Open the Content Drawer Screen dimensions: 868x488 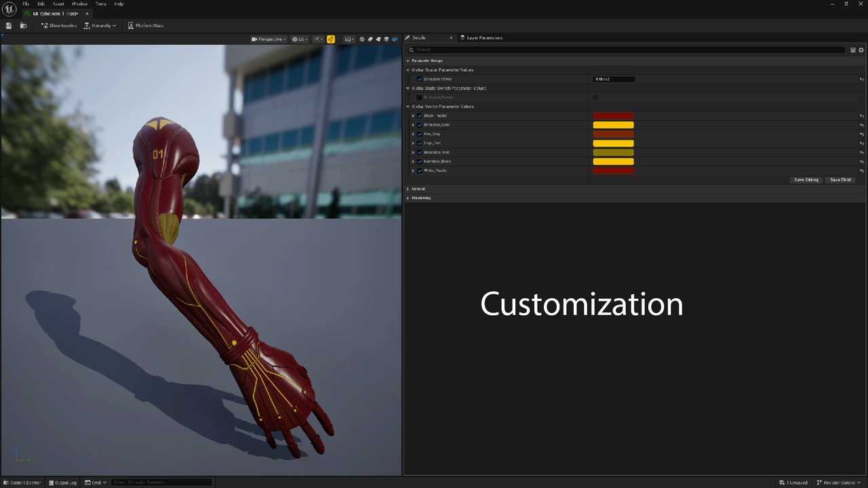click(22, 483)
